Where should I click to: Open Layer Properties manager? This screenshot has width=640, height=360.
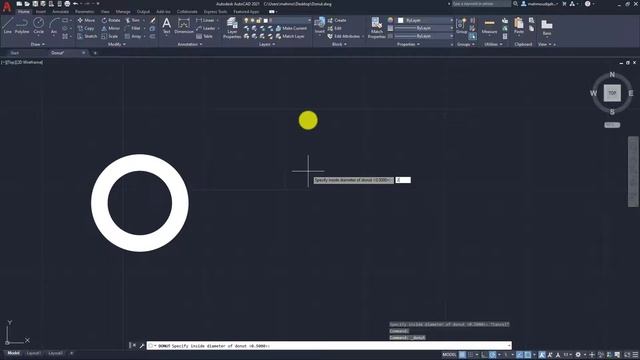click(232, 28)
